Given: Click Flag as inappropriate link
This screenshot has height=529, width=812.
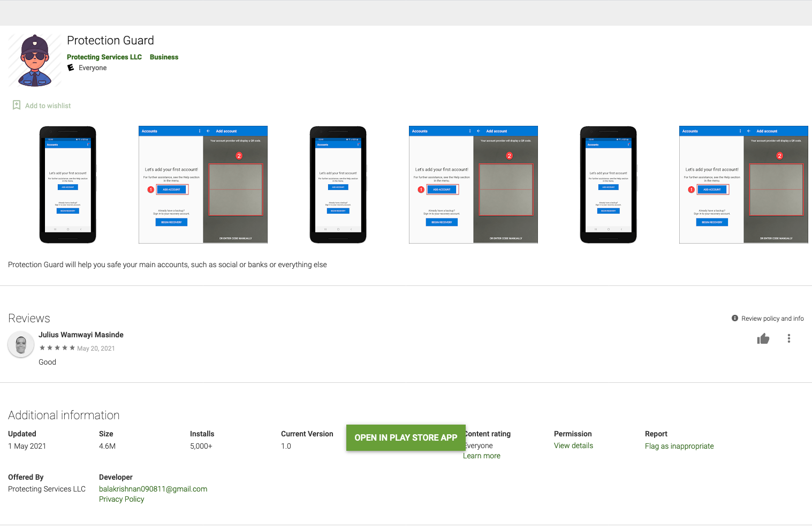Looking at the screenshot, I should (679, 446).
